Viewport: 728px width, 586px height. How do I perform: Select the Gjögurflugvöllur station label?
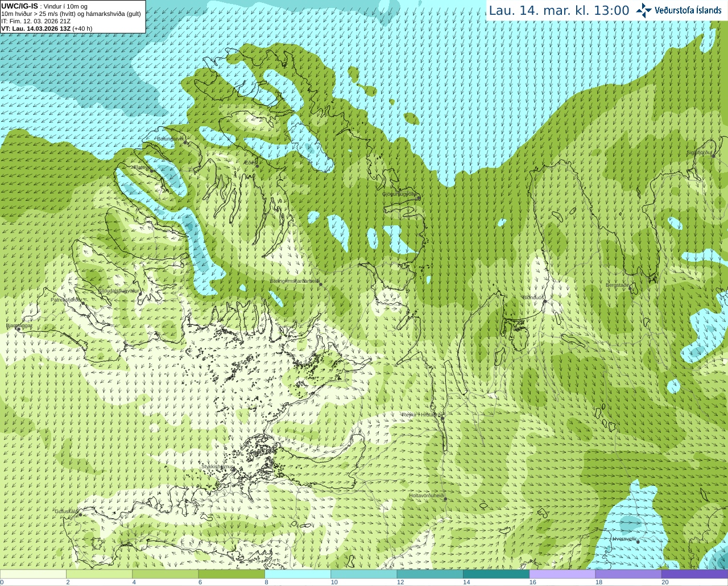pos(399,193)
